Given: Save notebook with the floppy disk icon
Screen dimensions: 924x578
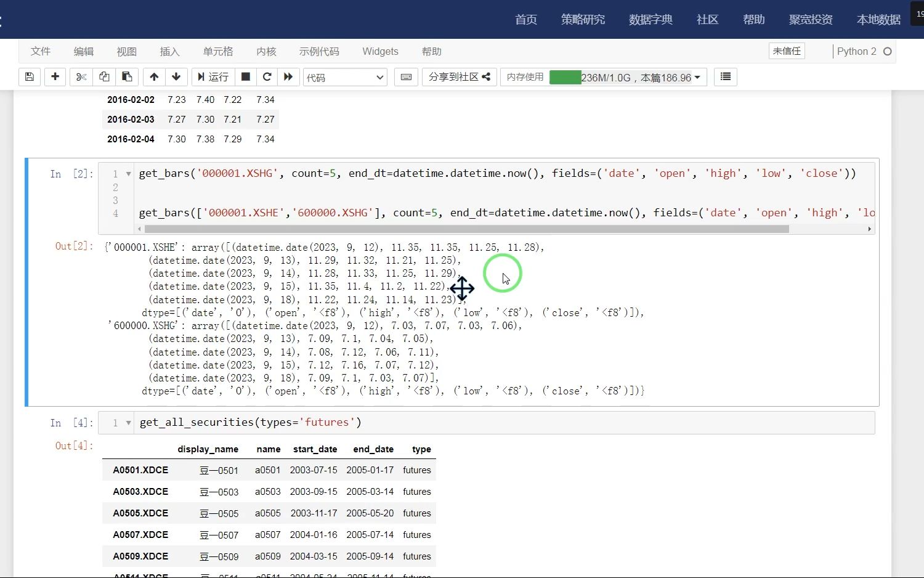Looking at the screenshot, I should (29, 77).
